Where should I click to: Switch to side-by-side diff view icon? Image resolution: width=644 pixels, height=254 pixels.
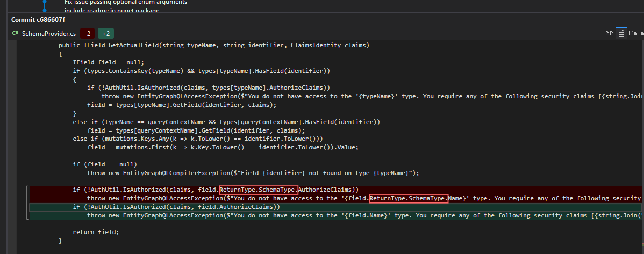[x=610, y=33]
